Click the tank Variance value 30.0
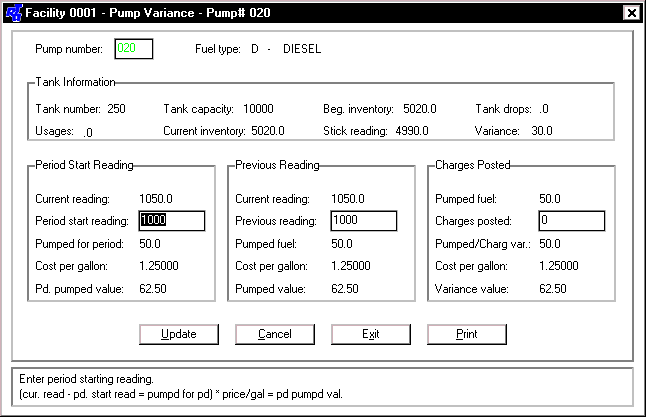 pos(542,130)
